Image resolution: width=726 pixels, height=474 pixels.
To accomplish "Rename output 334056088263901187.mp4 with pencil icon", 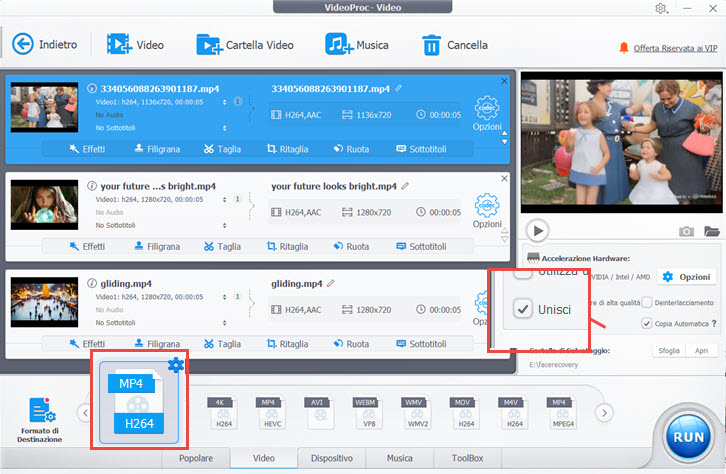I will (398, 88).
